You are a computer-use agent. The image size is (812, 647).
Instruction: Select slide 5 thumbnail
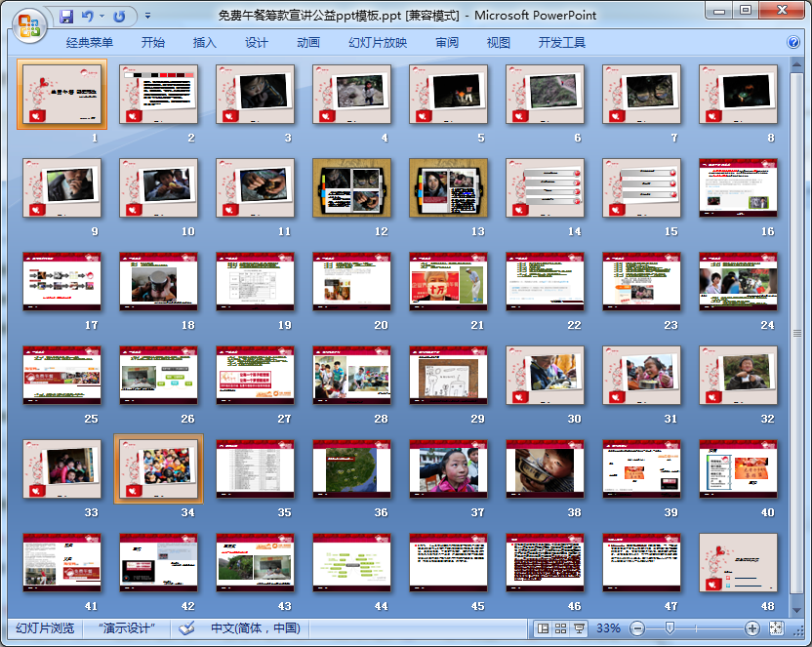coord(449,94)
